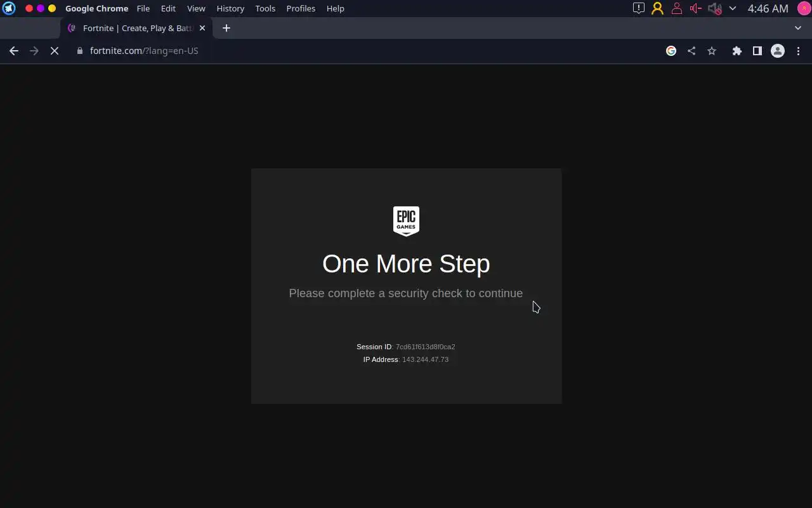Toggle the Chrome side panel

click(x=757, y=51)
